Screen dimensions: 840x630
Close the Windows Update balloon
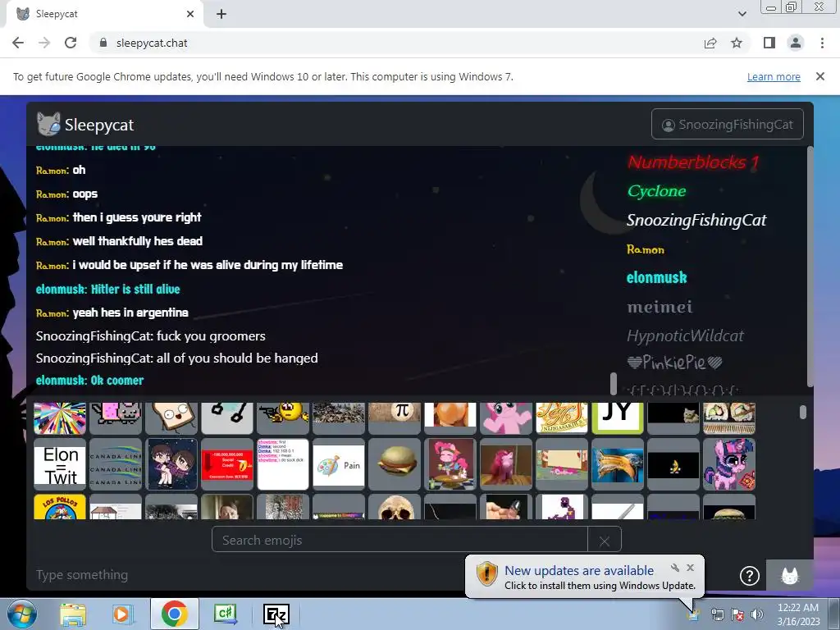pyautogui.click(x=691, y=568)
